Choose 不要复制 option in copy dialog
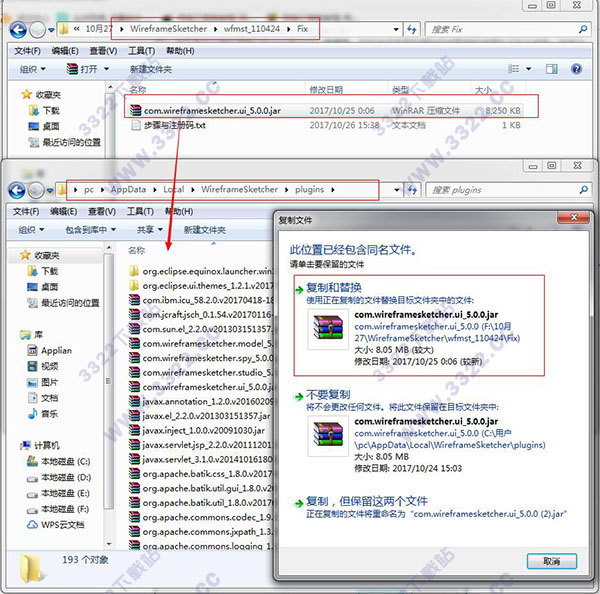This screenshot has height=594, width=600. 419,432
